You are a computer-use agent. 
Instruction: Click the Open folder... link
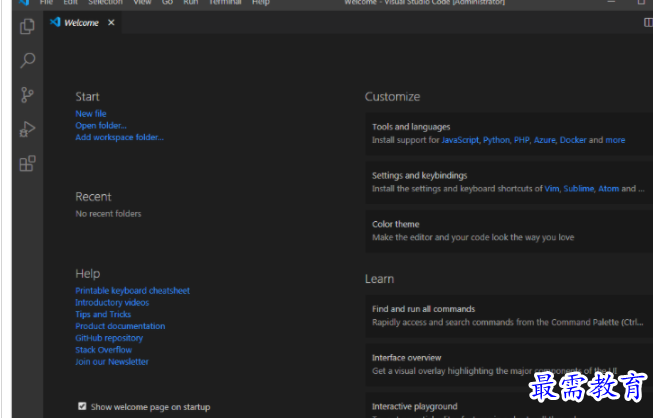101,125
